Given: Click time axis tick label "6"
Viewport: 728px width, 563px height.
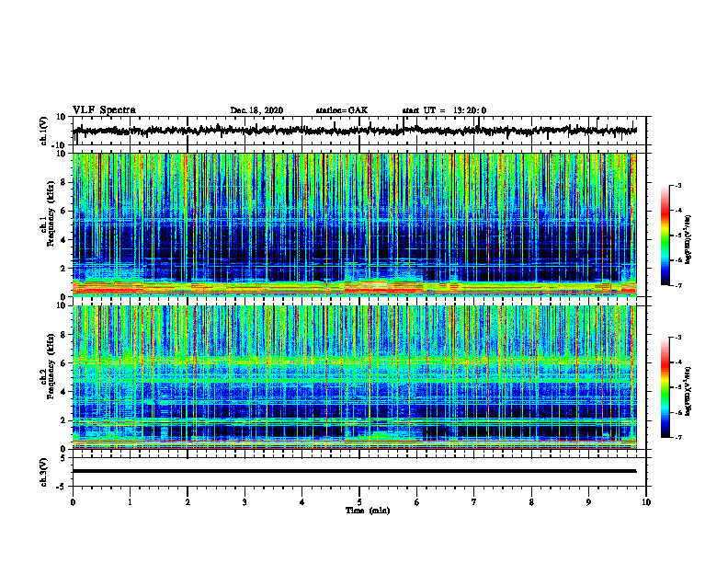Looking at the screenshot, I should pos(417,502).
